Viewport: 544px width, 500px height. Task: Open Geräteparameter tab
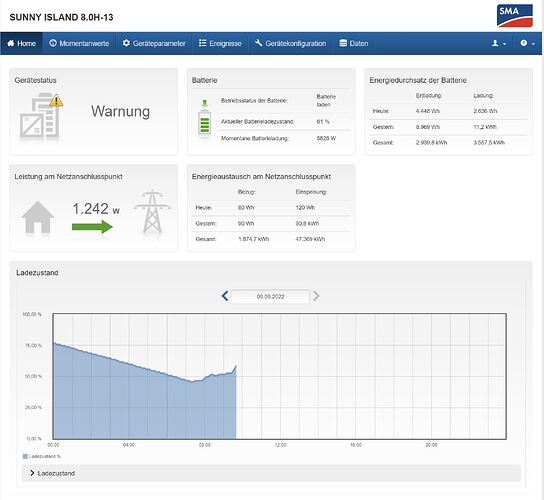click(154, 43)
